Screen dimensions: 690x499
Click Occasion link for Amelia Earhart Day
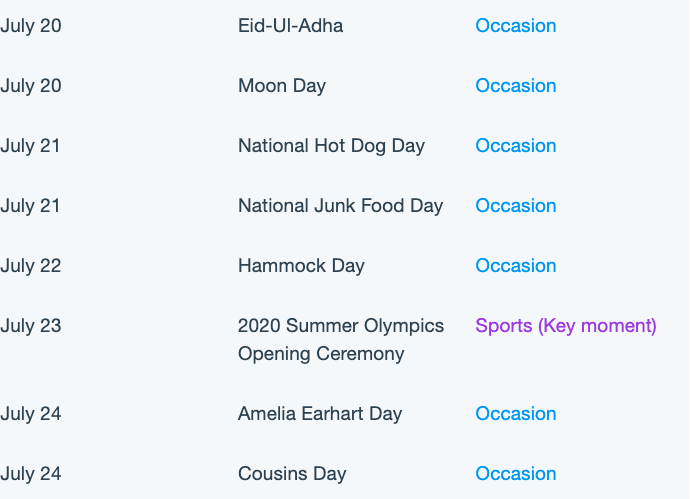pyautogui.click(x=516, y=414)
